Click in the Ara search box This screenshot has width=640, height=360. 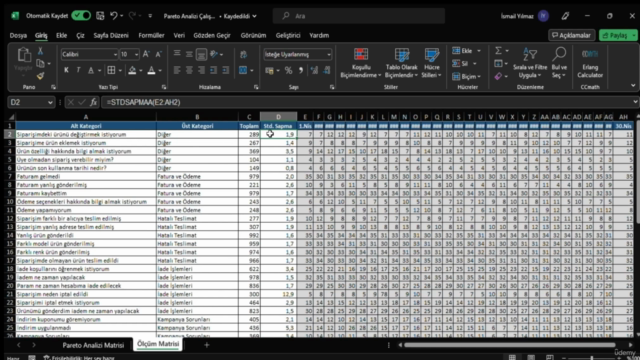[x=359, y=16]
